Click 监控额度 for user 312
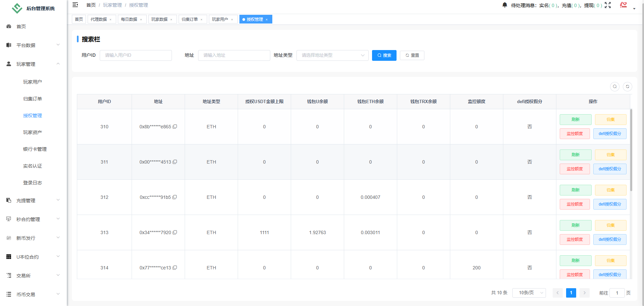This screenshot has height=306, width=644. pos(574,204)
